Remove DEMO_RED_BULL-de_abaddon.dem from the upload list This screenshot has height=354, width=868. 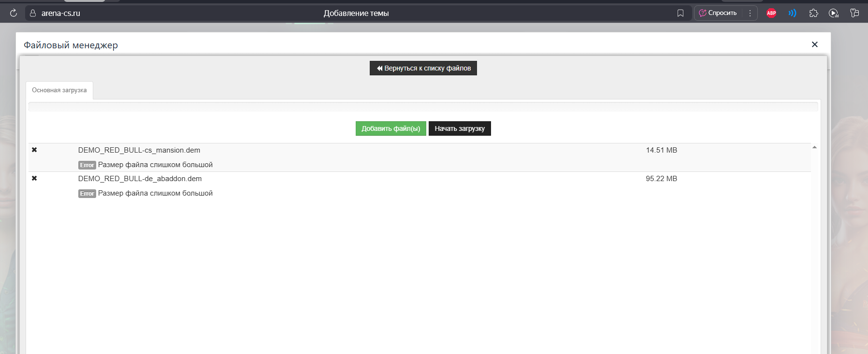click(34, 178)
